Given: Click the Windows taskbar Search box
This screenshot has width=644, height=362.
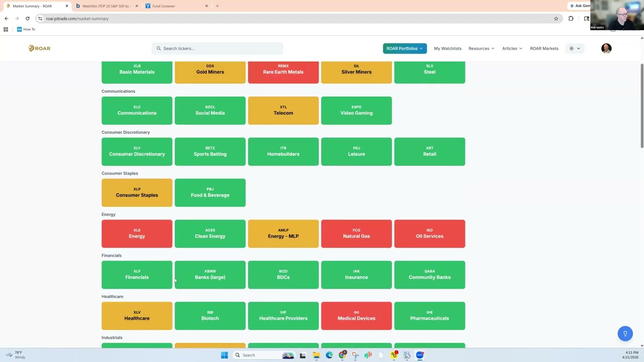Looking at the screenshot, I should point(265,355).
